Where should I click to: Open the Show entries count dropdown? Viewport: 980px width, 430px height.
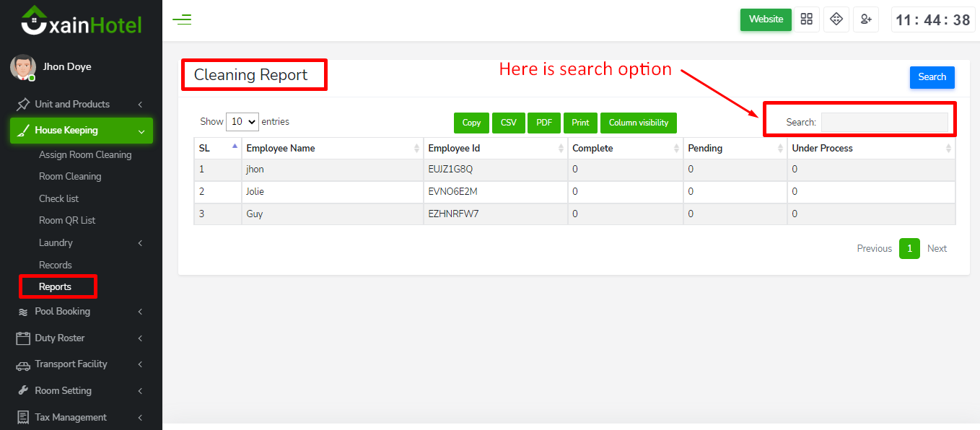coord(242,122)
